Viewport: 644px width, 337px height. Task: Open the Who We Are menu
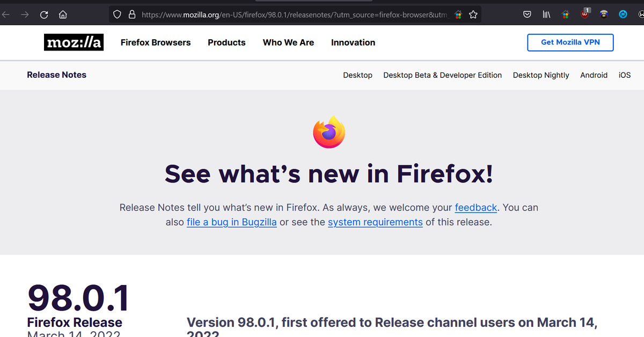click(x=288, y=42)
